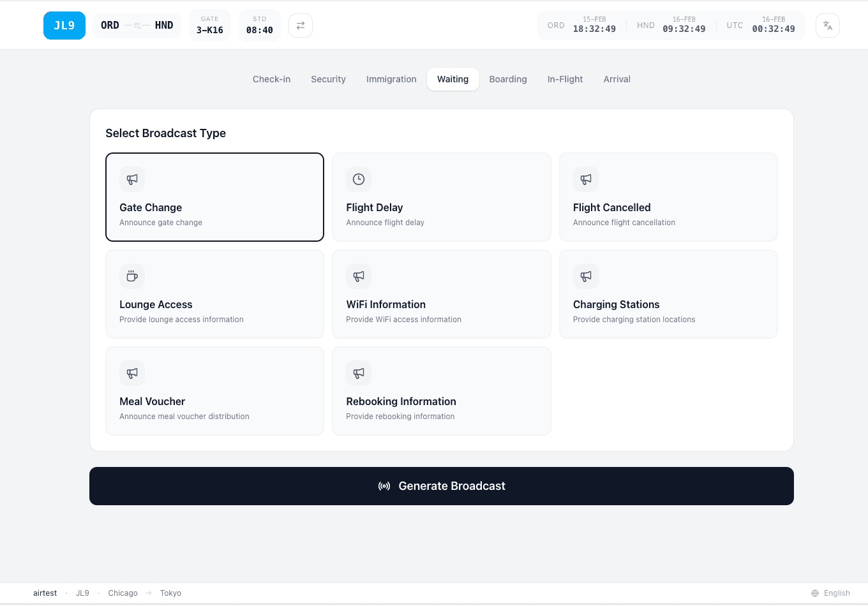Click the coffee cup icon on Lounge Access card
868x606 pixels.
(131, 276)
